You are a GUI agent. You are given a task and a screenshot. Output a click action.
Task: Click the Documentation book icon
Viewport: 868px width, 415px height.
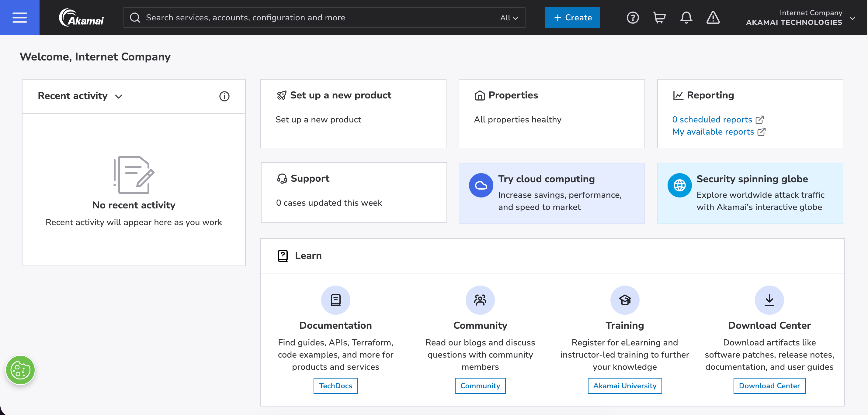coord(335,300)
